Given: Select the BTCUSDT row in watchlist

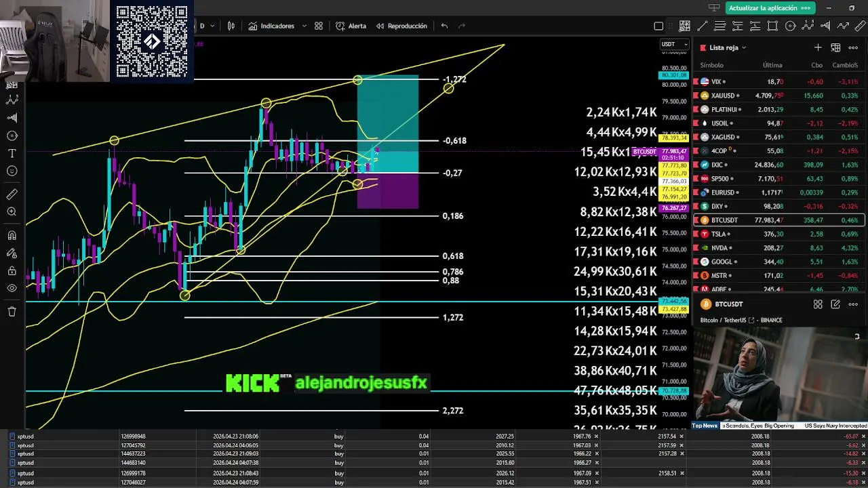Looking at the screenshot, I should pos(778,220).
